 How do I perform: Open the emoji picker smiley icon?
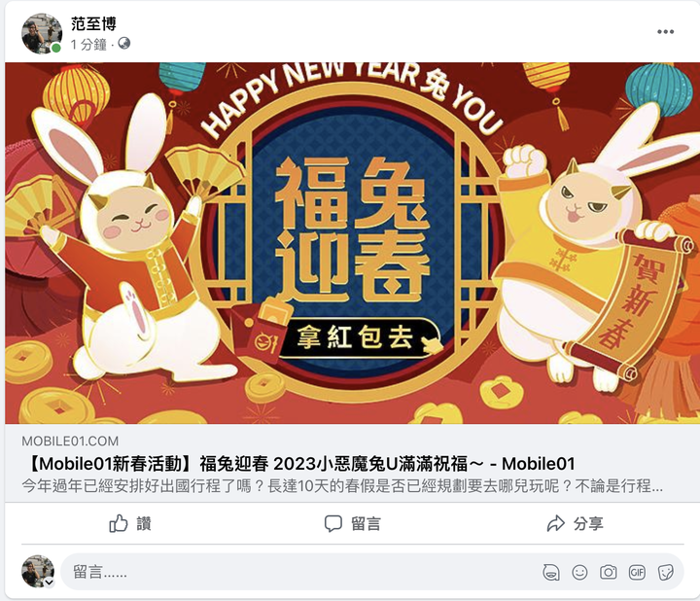coord(579,572)
